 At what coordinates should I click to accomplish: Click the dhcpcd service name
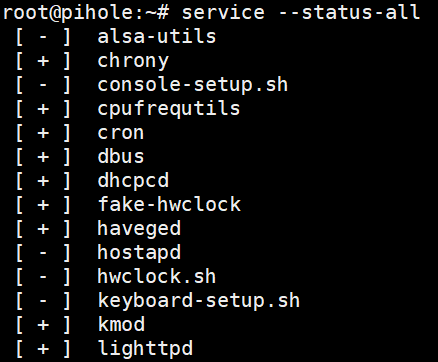pos(133,182)
